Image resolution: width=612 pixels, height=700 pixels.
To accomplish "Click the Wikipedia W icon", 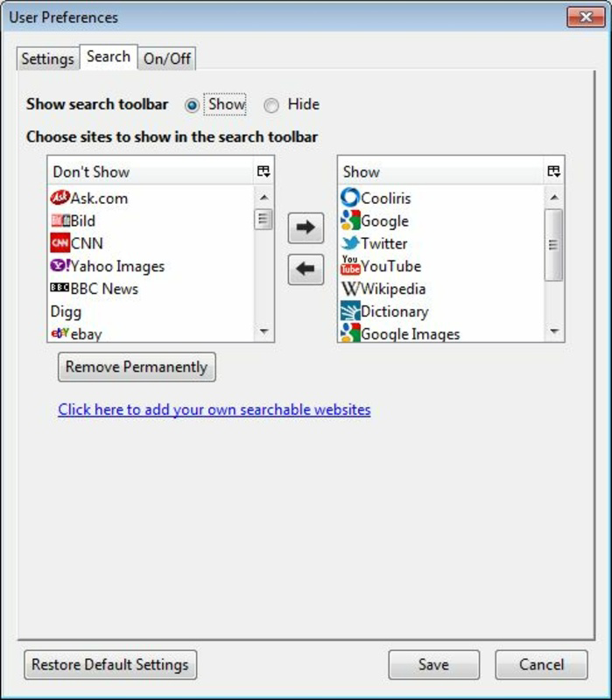I will [x=350, y=289].
